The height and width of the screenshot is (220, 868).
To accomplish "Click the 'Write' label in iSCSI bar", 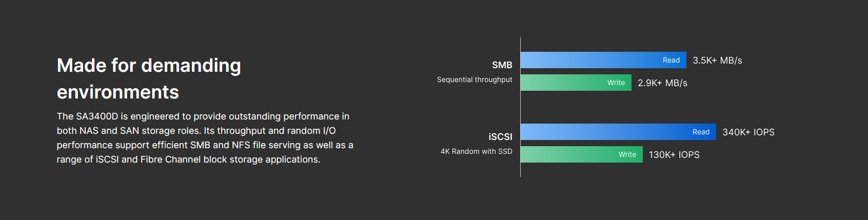I will coord(627,154).
